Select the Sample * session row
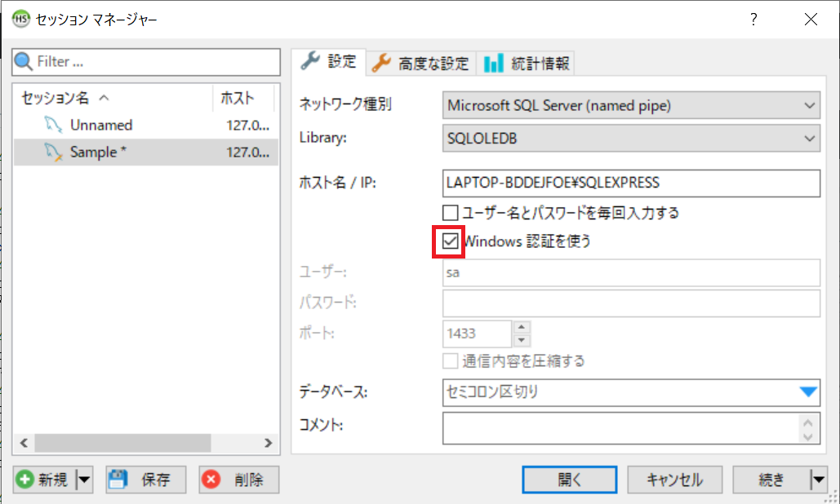Screen dimensions: 840x504 (x=145, y=152)
